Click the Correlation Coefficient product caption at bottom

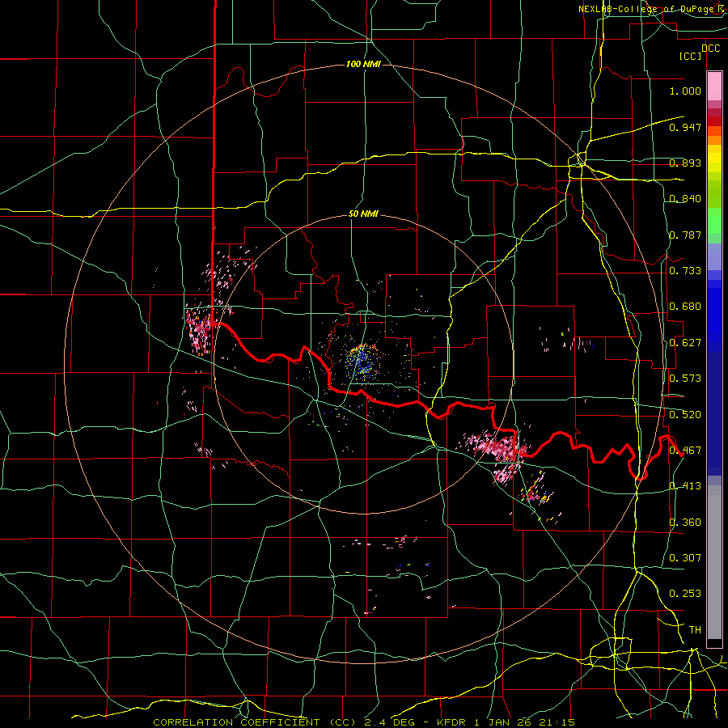click(x=364, y=722)
